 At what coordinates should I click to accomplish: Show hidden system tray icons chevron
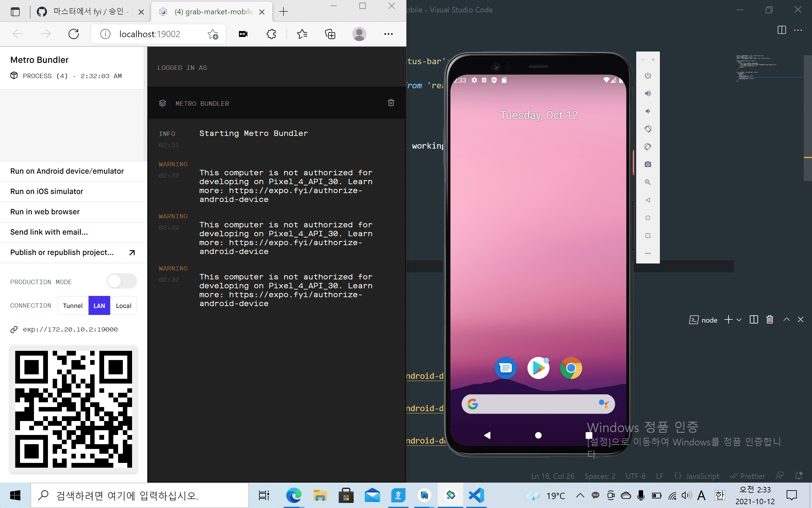click(580, 496)
